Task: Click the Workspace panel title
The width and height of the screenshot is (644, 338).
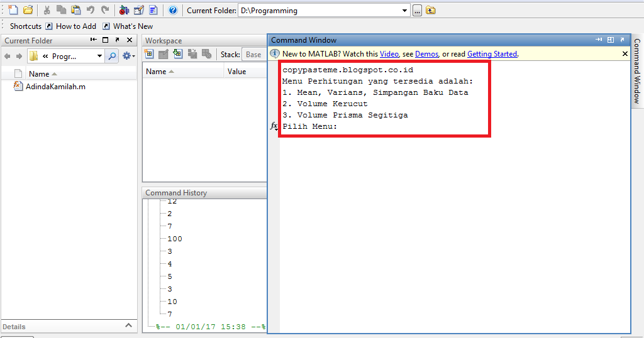Action: 164,41
